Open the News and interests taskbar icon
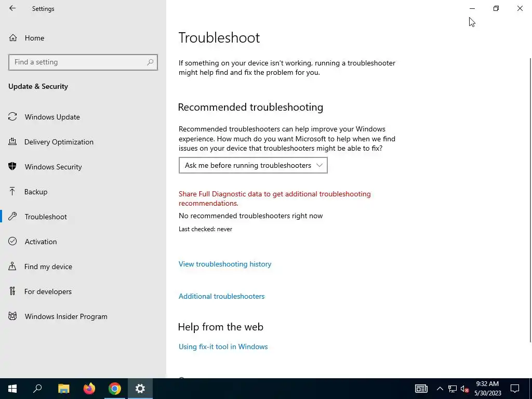 tap(421, 389)
